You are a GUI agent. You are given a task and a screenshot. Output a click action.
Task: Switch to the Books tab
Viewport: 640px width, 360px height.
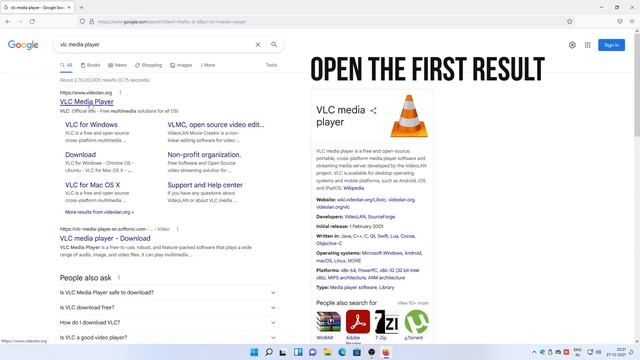91,65
